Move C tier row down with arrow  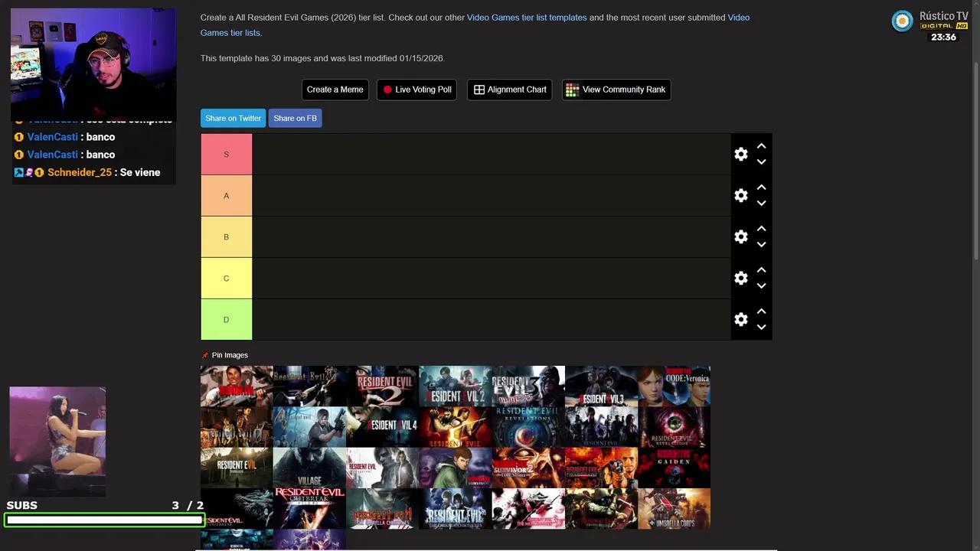pos(761,286)
